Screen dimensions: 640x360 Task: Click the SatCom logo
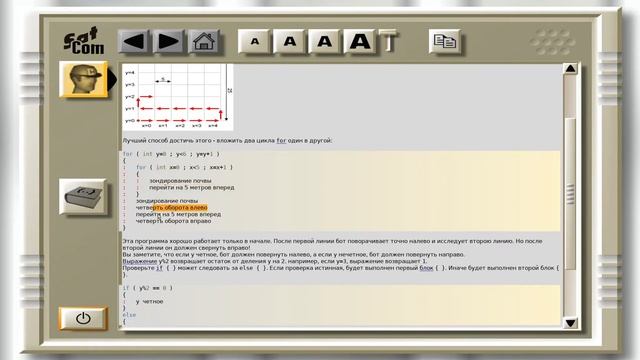click(84, 41)
